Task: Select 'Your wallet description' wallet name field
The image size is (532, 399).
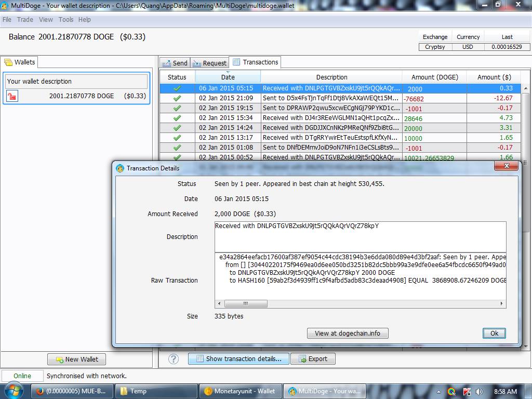Action: point(77,82)
